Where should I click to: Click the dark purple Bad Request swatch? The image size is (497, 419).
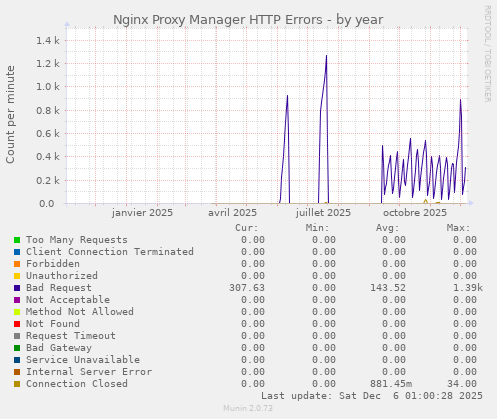coord(17,288)
